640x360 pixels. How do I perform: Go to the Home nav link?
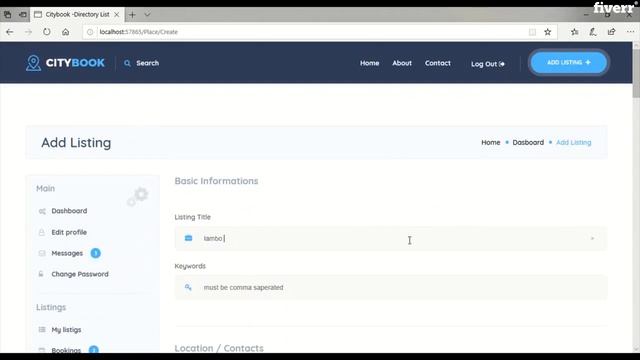tap(369, 63)
